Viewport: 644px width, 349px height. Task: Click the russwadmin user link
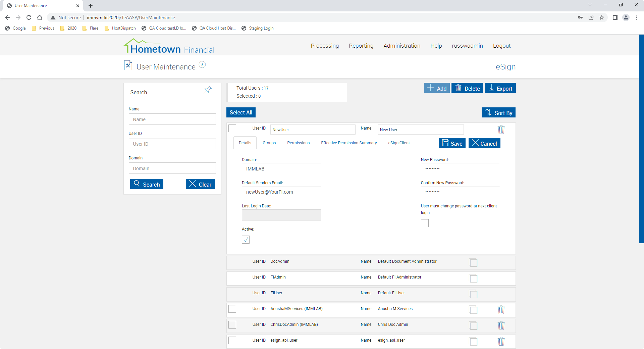pos(467,46)
